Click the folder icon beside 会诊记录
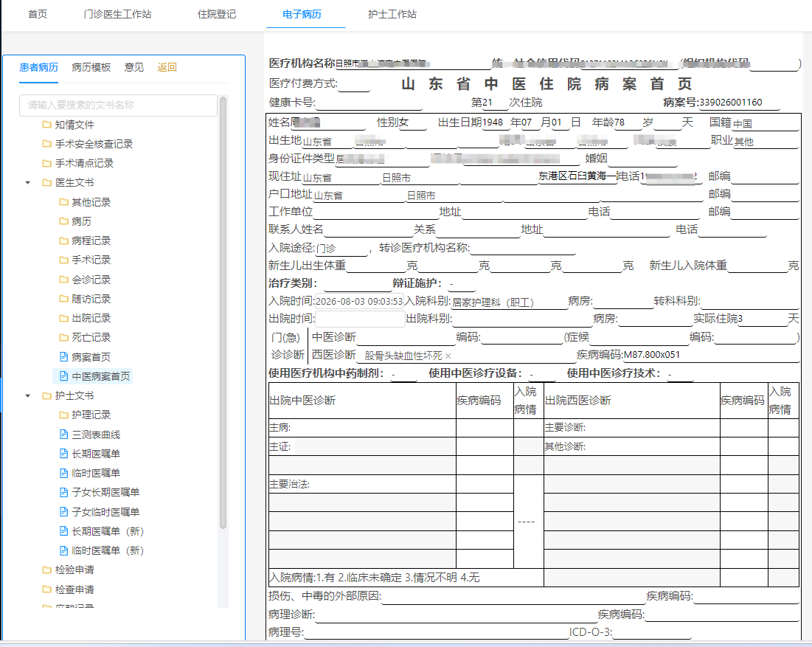This screenshot has height=647, width=812. 63,279
